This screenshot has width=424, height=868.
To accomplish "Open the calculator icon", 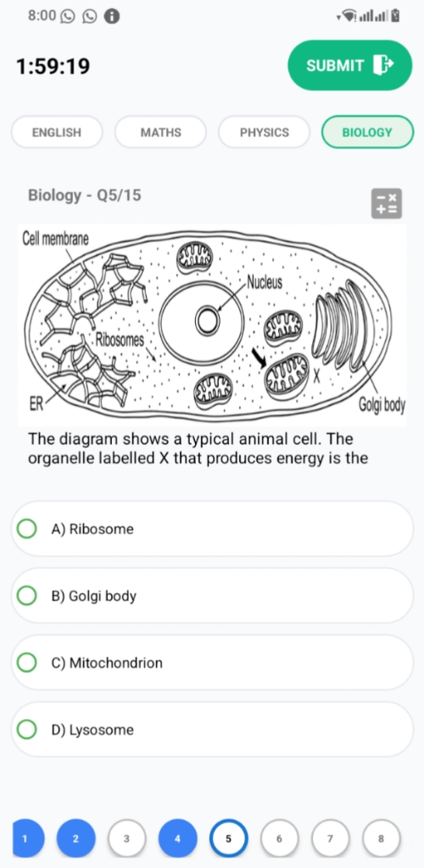I will click(387, 203).
